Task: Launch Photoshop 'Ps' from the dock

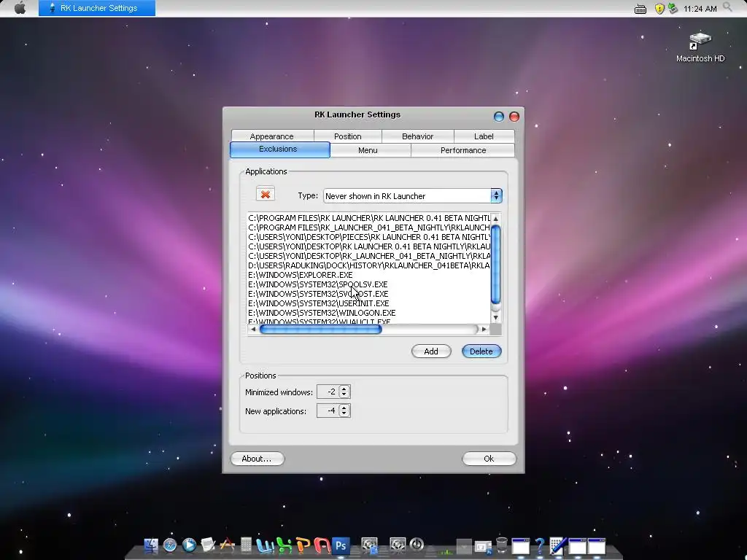Action: pyautogui.click(x=341, y=545)
